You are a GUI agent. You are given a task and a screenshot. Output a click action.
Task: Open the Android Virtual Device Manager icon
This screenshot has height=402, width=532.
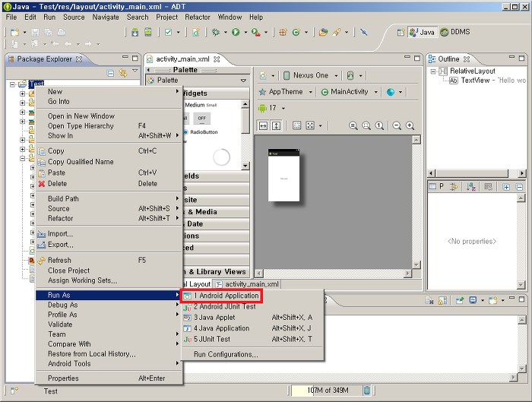148,32
